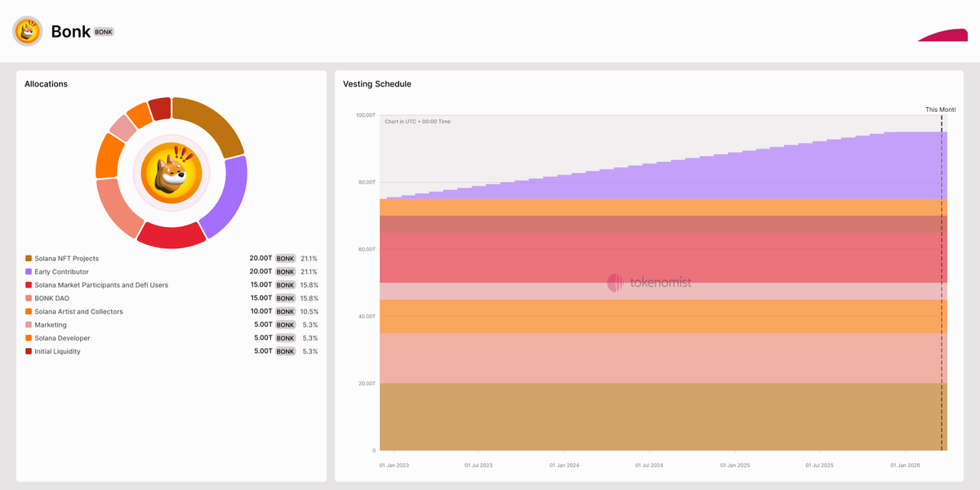
Task: Click the '01 Jul 2025' x-axis label
Action: coord(818,465)
